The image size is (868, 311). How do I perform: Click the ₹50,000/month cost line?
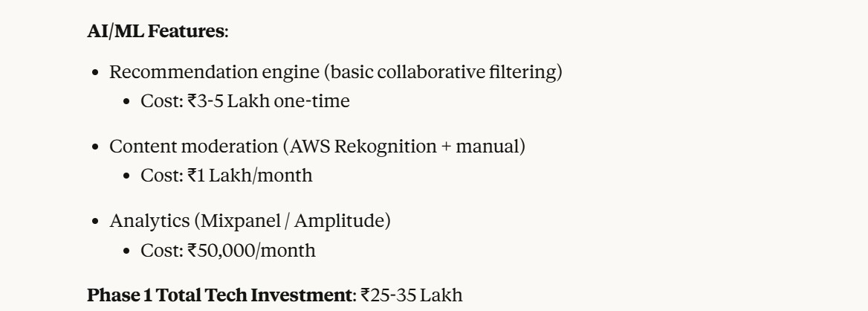point(228,250)
